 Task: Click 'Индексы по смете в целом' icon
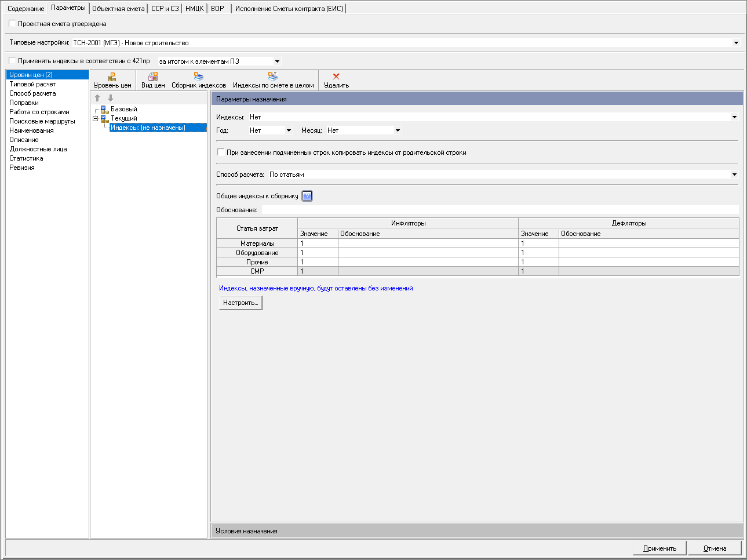pos(273,77)
